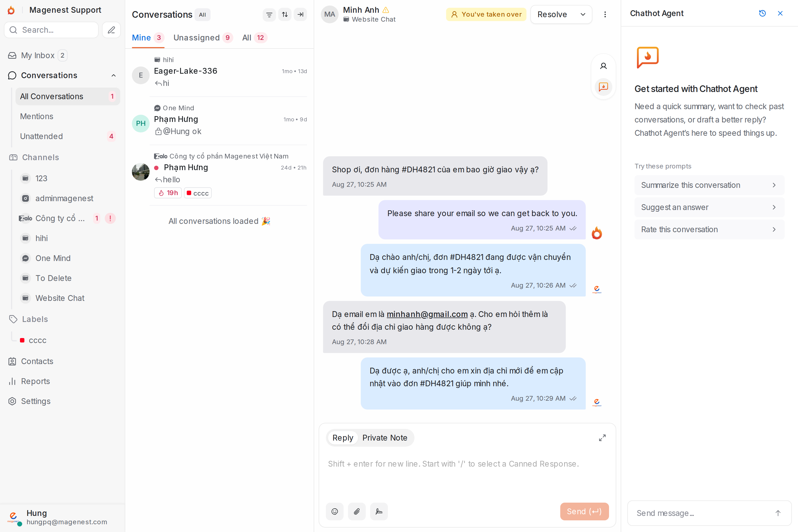Switch to Private Note mode
Screen dimensions: 798x532
click(384, 438)
